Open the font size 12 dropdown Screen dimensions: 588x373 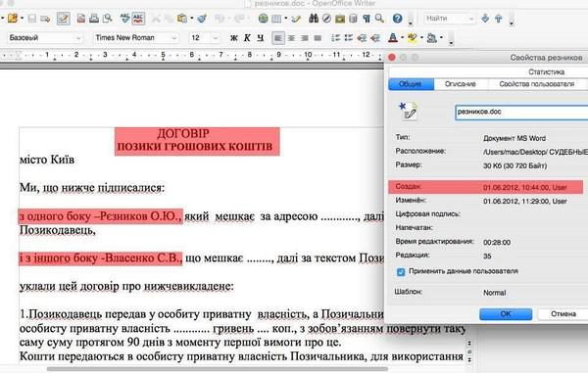216,38
